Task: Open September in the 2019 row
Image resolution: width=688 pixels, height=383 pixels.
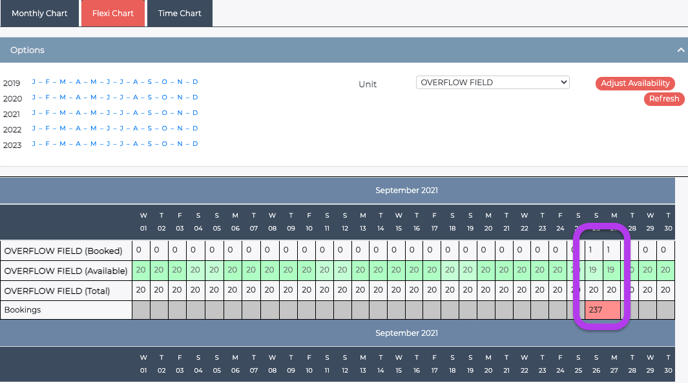Action: pyautogui.click(x=150, y=82)
